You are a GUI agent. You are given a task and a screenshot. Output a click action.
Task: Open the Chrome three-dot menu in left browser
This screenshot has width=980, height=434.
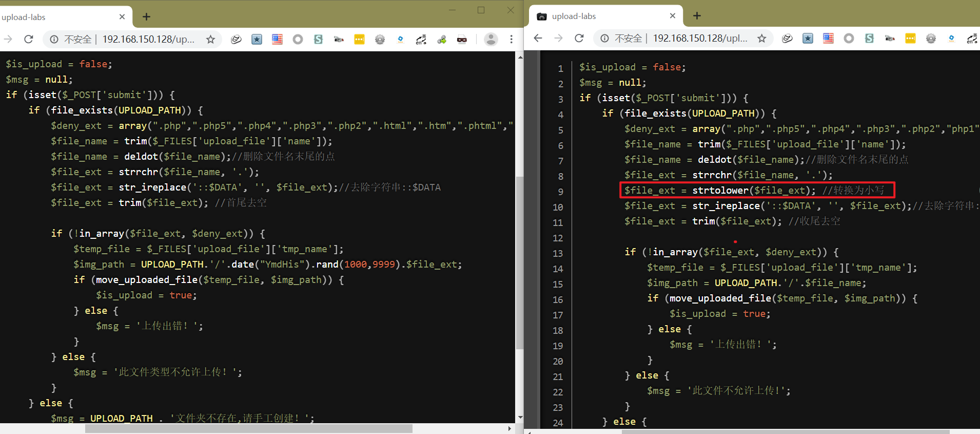(x=511, y=39)
